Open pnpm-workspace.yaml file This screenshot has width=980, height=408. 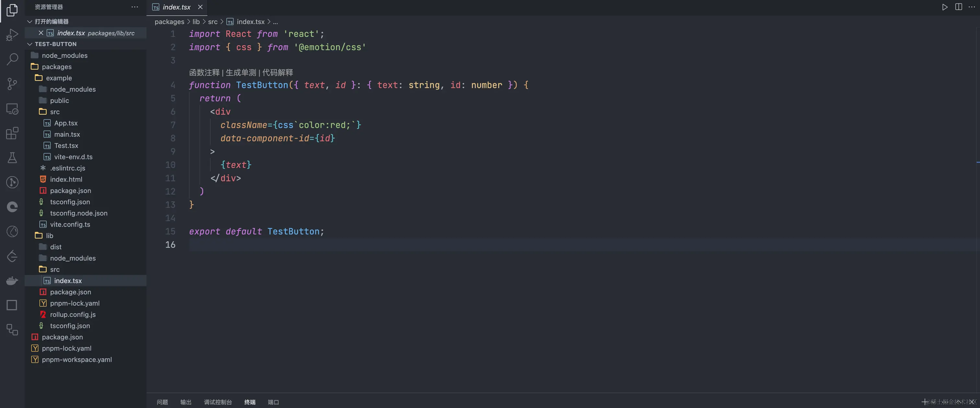pyautogui.click(x=86, y=360)
